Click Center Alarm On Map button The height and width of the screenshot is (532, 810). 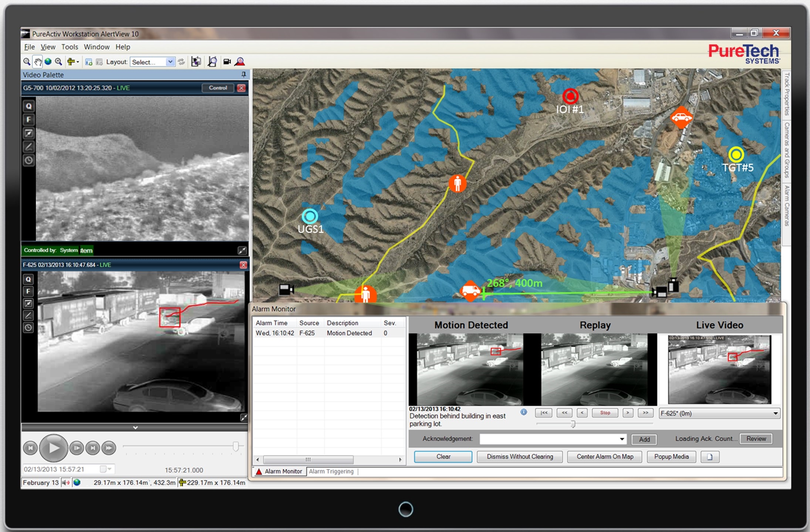point(605,457)
